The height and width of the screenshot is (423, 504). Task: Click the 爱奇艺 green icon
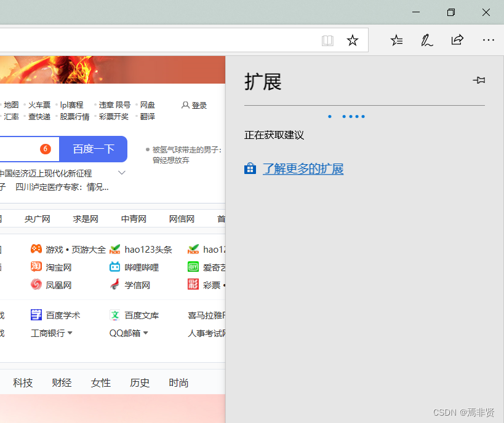(x=193, y=267)
